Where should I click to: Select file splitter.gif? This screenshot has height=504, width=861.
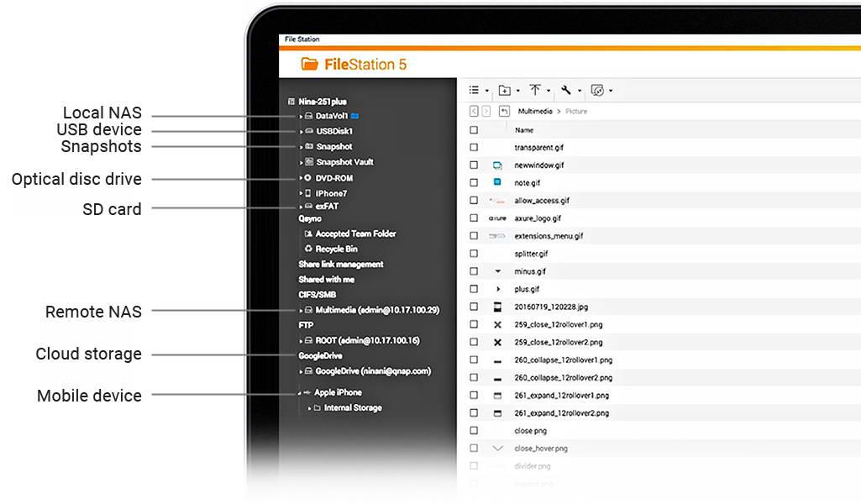pyautogui.click(x=532, y=254)
